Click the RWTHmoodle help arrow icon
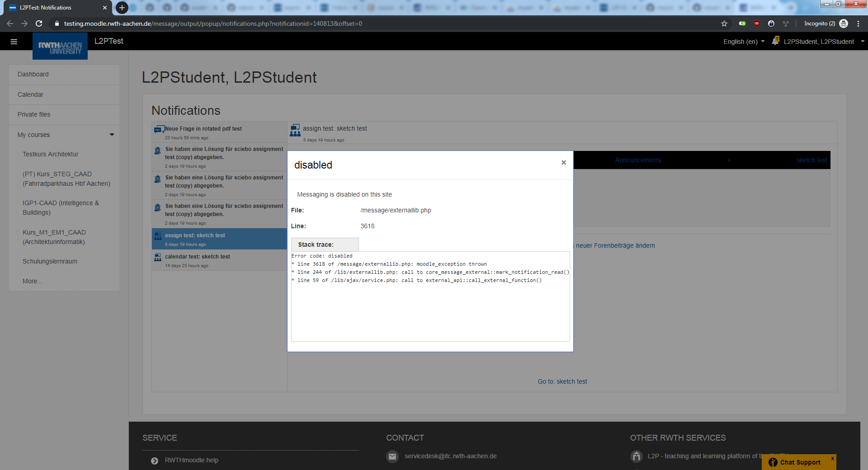Screen dimensions: 868x470 coord(155,461)
